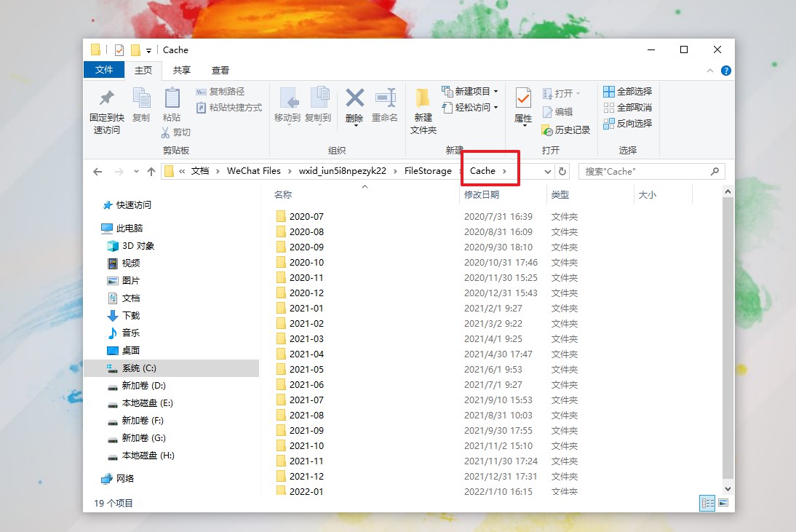This screenshot has width=796, height=532.
Task: Select Desktop (桌面) in sidebar
Action: tap(124, 351)
